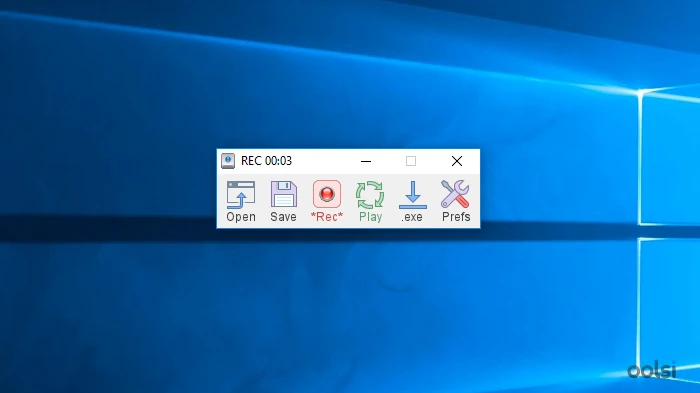The image size is (700, 393).
Task: Click the Open macro file icon
Action: pyautogui.click(x=241, y=194)
